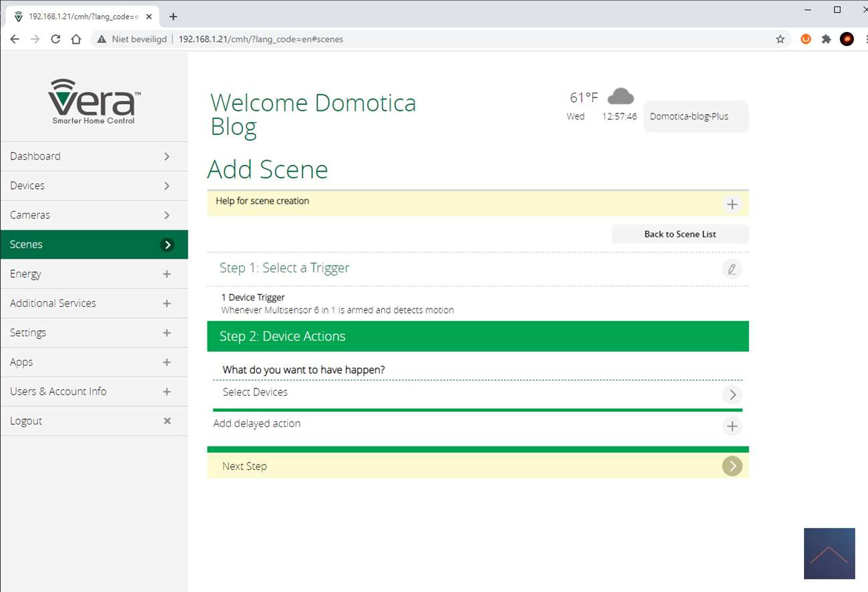
Task: Log out via the Logout item
Action: click(x=93, y=421)
